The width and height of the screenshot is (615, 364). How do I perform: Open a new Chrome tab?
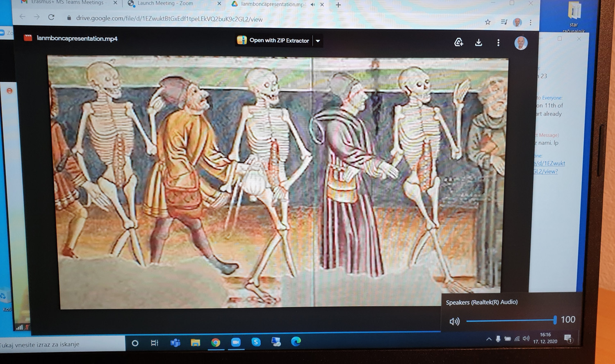338,5
